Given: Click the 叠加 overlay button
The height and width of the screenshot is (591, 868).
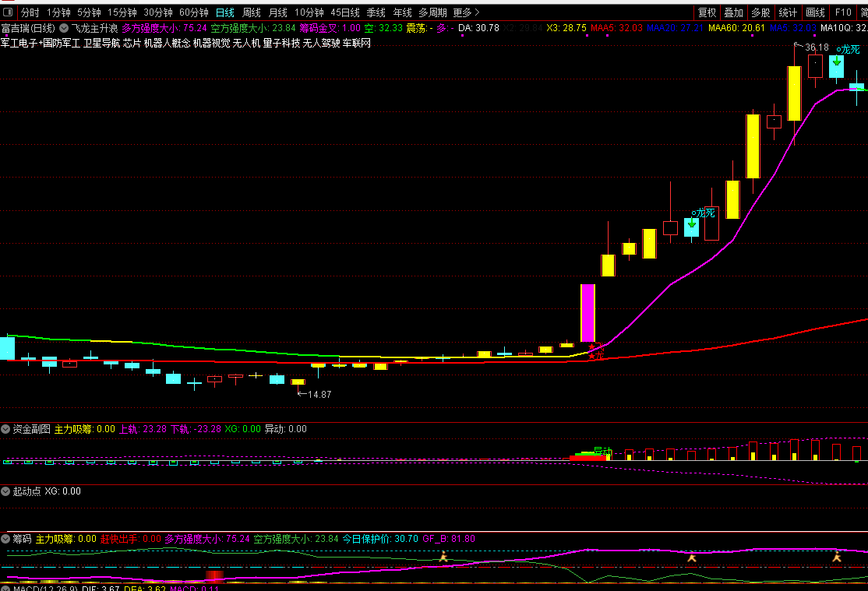Looking at the screenshot, I should pos(733,12).
